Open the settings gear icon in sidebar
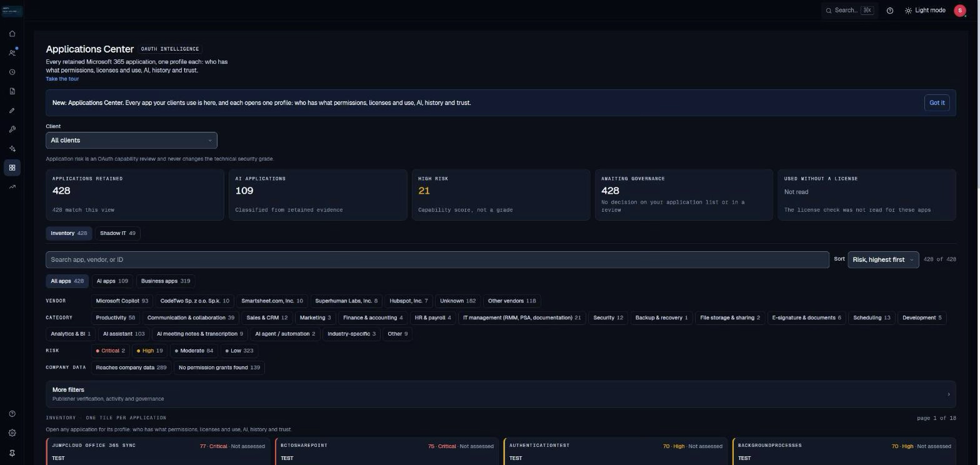Screen dimensions: 980x465 (x=12, y=433)
